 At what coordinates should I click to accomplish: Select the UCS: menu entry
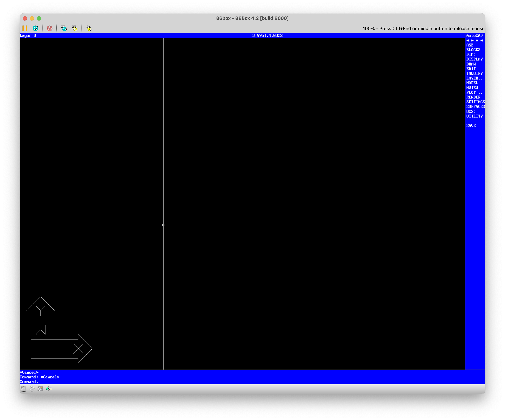pyautogui.click(x=471, y=111)
